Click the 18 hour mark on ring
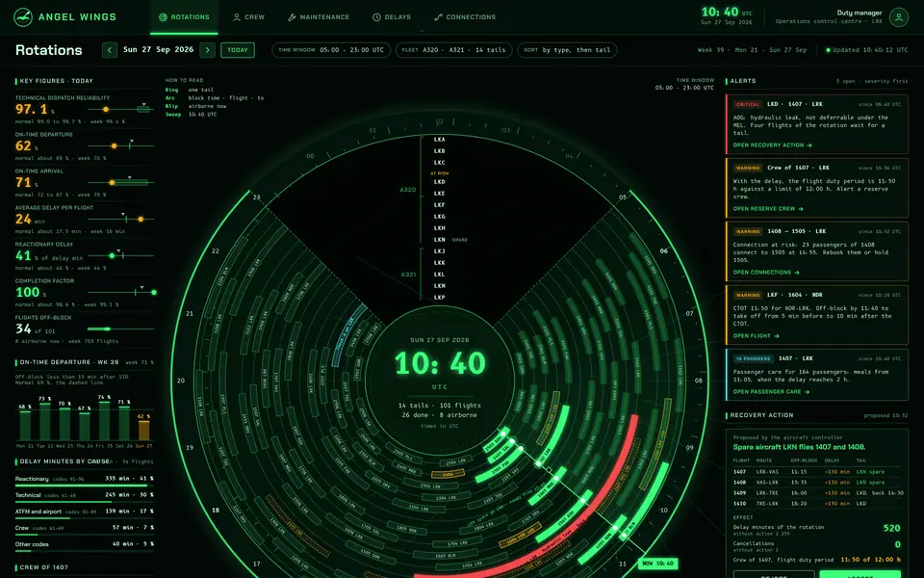924x578 pixels. pos(215,511)
